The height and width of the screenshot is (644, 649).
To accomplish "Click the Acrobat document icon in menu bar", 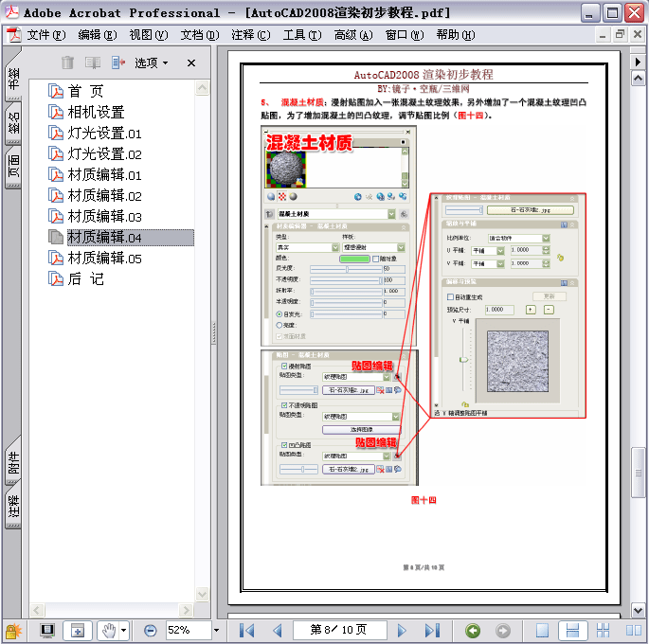I will 13,35.
